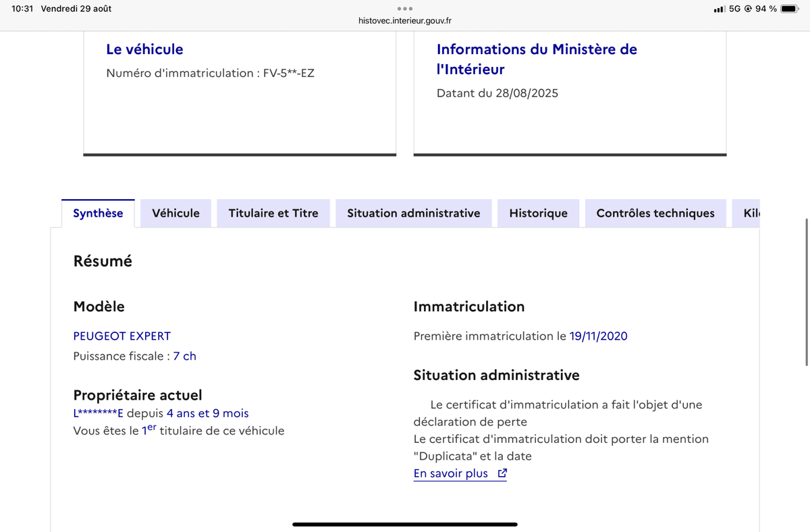Tap the 10:31 clock in status bar
This screenshot has width=810, height=532.
[22, 9]
